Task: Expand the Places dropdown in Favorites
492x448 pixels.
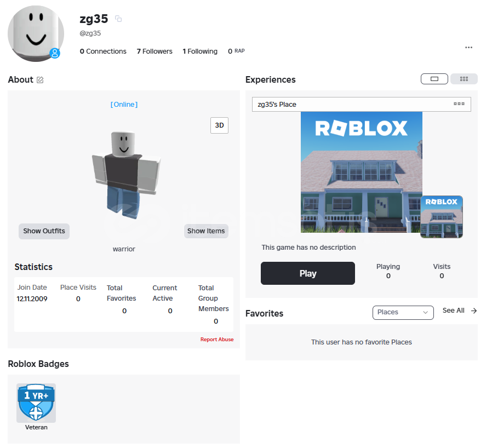Action: (403, 313)
